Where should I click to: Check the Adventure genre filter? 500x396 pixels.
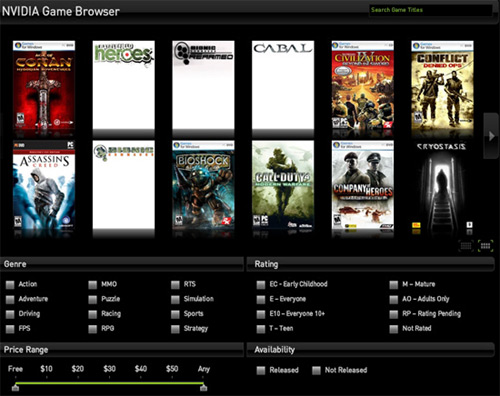[10, 299]
